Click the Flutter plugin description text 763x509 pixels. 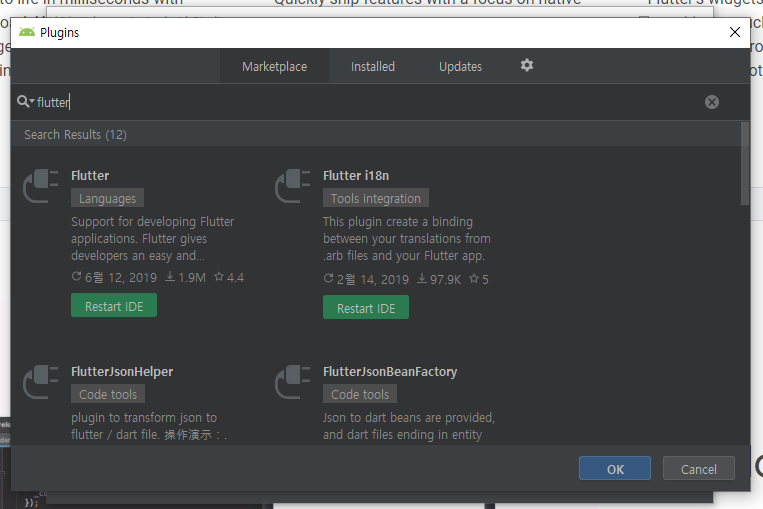point(152,238)
